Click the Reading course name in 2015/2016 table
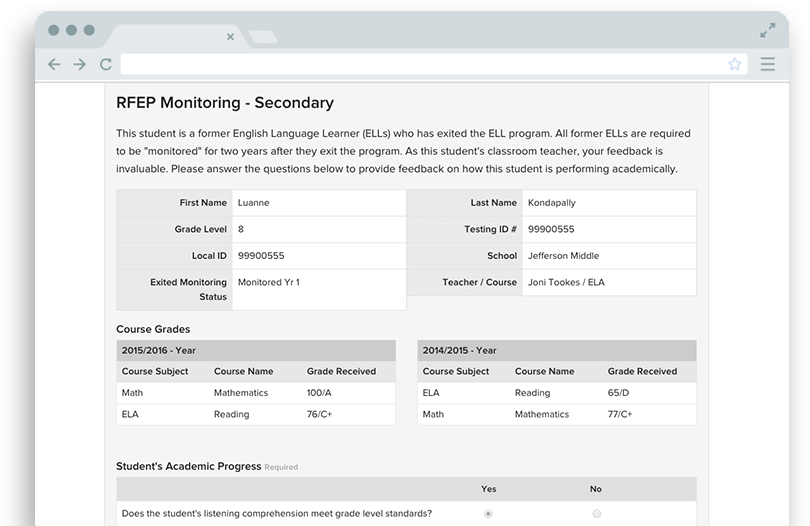Screen dimensions: 810x526 [231, 414]
